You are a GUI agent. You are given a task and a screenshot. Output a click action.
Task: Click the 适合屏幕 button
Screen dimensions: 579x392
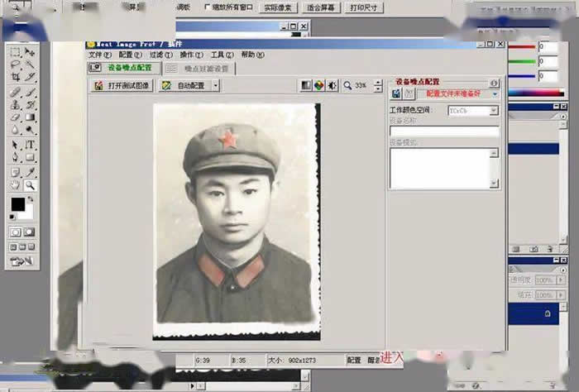(x=320, y=7)
